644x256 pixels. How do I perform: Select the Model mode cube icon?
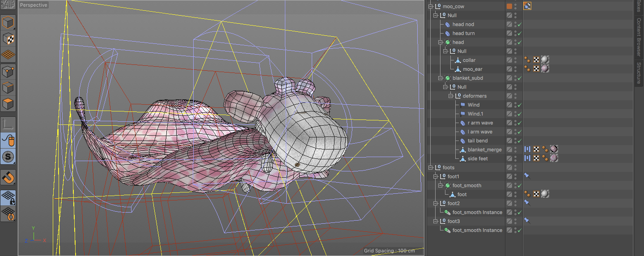[x=8, y=22]
